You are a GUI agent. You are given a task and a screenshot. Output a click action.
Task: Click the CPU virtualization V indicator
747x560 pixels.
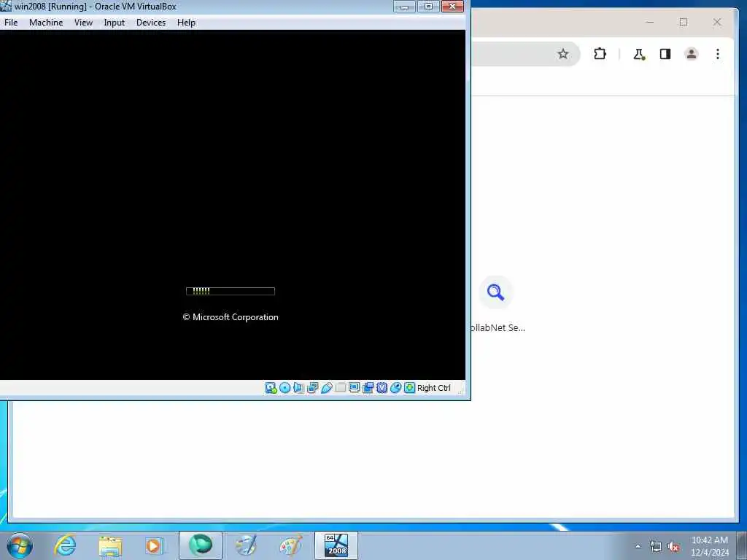click(x=382, y=388)
